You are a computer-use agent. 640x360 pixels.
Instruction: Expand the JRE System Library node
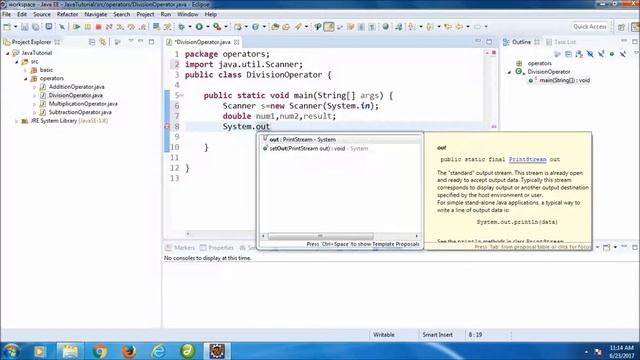point(16,121)
